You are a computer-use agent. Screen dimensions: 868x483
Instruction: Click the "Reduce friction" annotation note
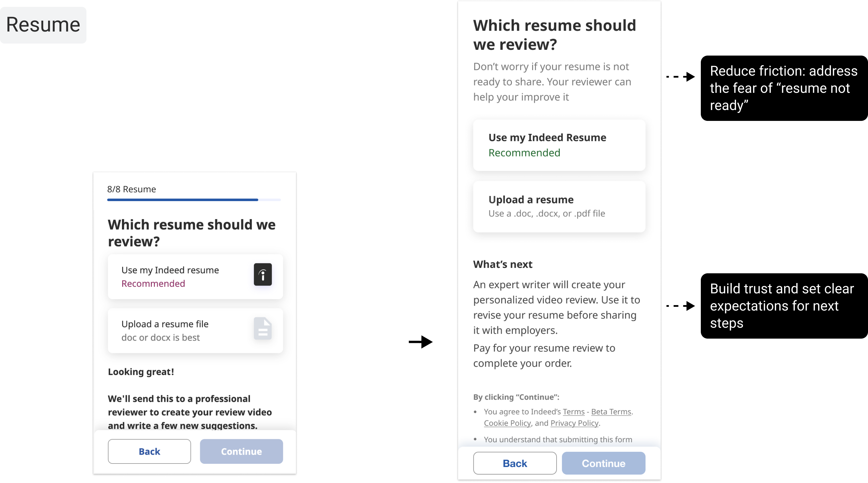coord(783,88)
